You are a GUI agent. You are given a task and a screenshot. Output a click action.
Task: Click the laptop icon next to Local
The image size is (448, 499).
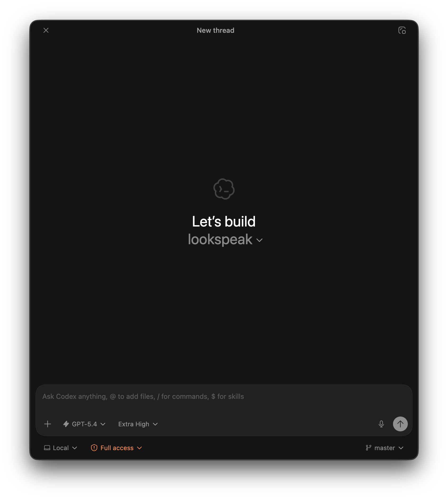47,448
